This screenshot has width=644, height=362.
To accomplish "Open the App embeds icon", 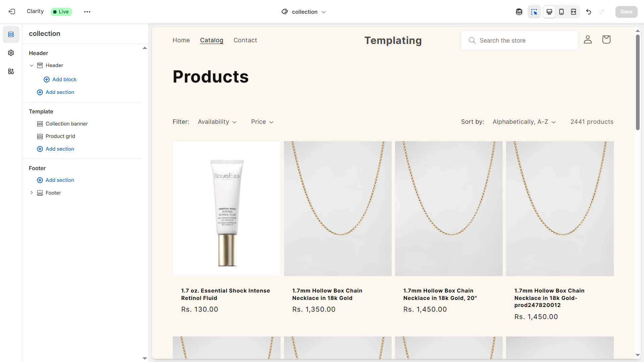I will click(x=11, y=71).
